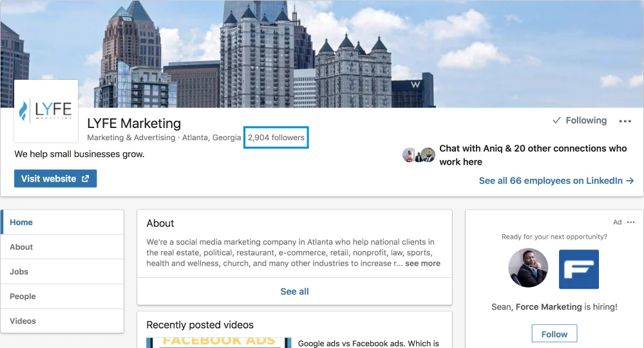The height and width of the screenshot is (348, 644).
Task: Click See all under About section
Action: click(294, 291)
